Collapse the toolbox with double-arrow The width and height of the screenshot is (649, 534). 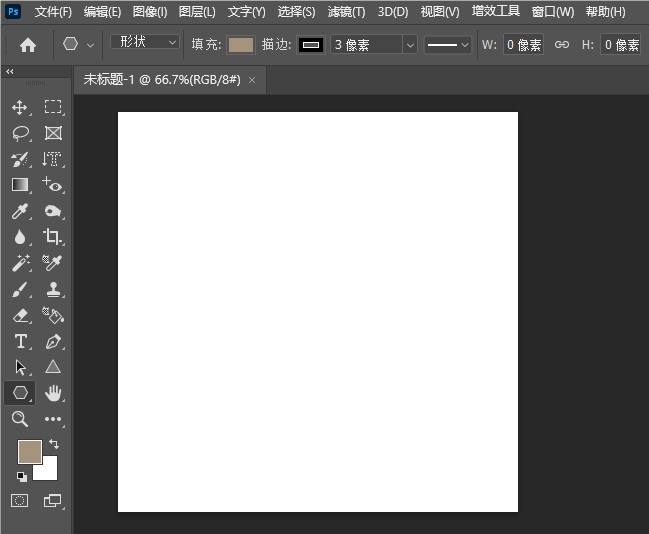point(10,72)
